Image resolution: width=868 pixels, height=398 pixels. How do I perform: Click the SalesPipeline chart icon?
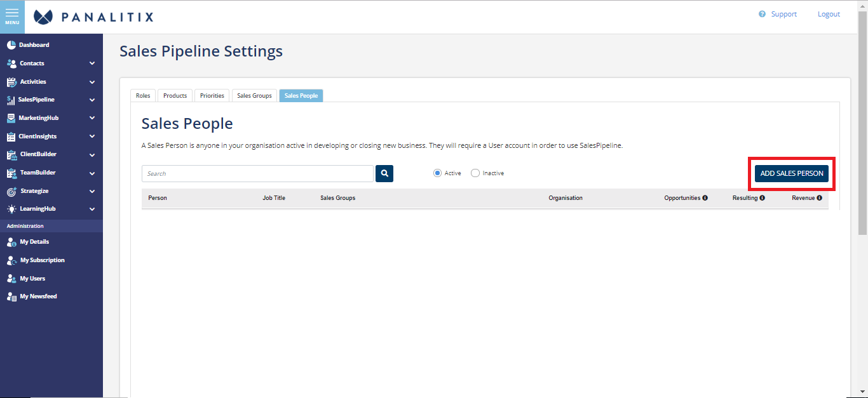(x=11, y=100)
